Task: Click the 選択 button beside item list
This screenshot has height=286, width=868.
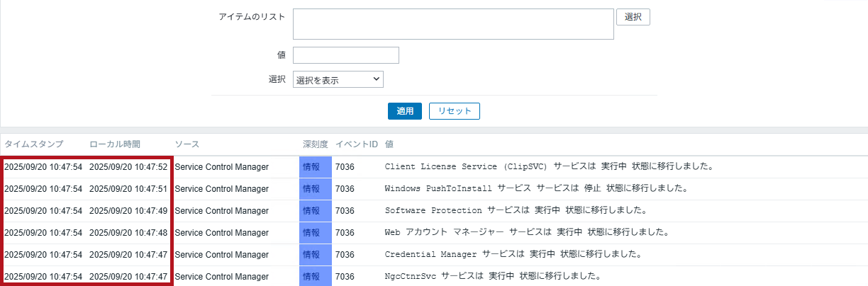Action: [633, 17]
